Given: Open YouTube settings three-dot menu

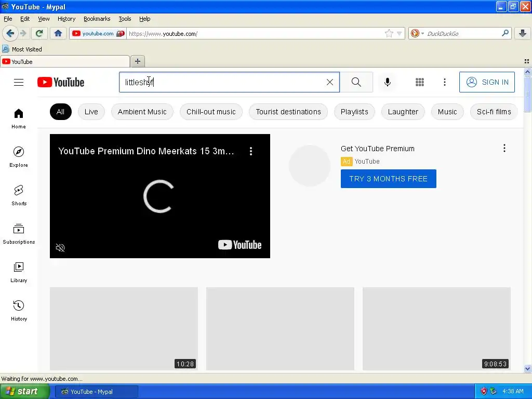Looking at the screenshot, I should point(445,82).
